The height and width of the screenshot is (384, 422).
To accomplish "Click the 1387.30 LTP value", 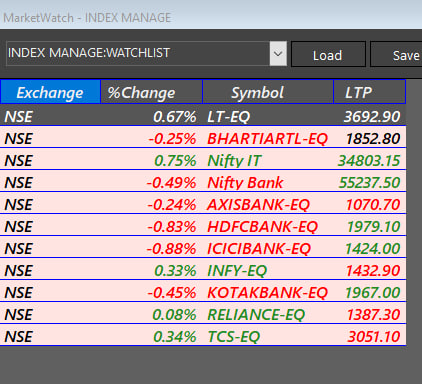I will click(373, 315).
